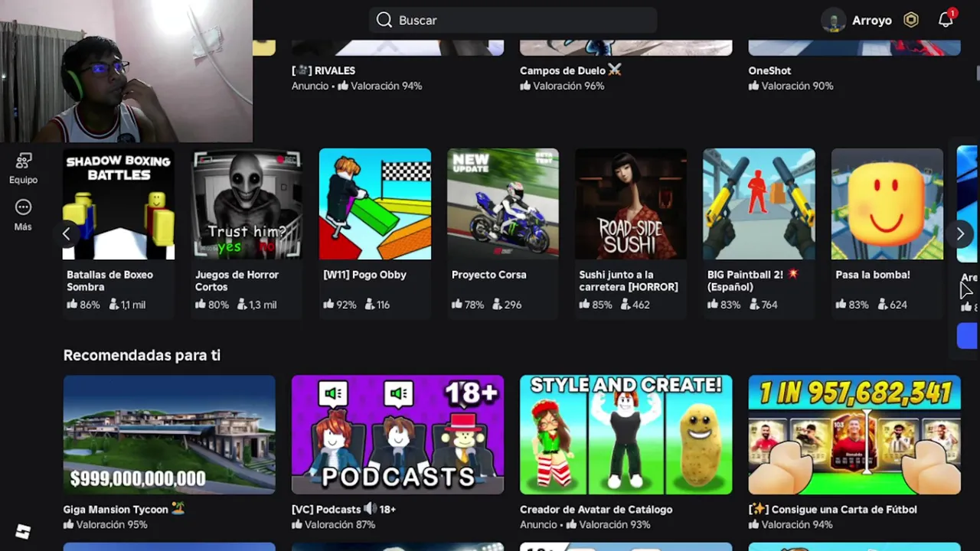Show next games in carousel
Screen dimensions: 980x551
click(x=960, y=234)
